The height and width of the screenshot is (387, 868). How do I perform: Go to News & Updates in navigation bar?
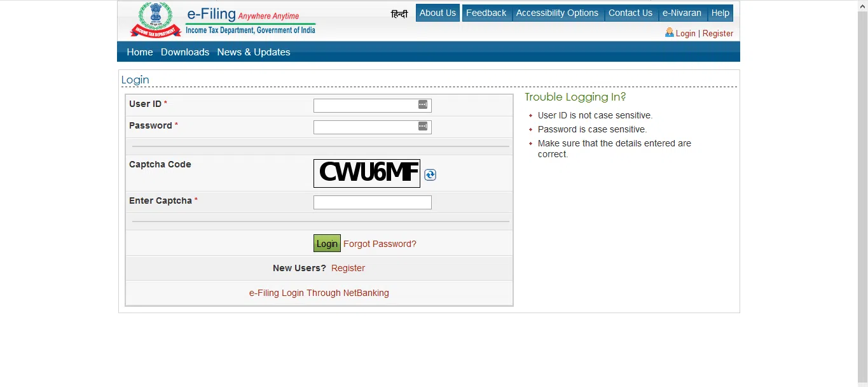(254, 52)
